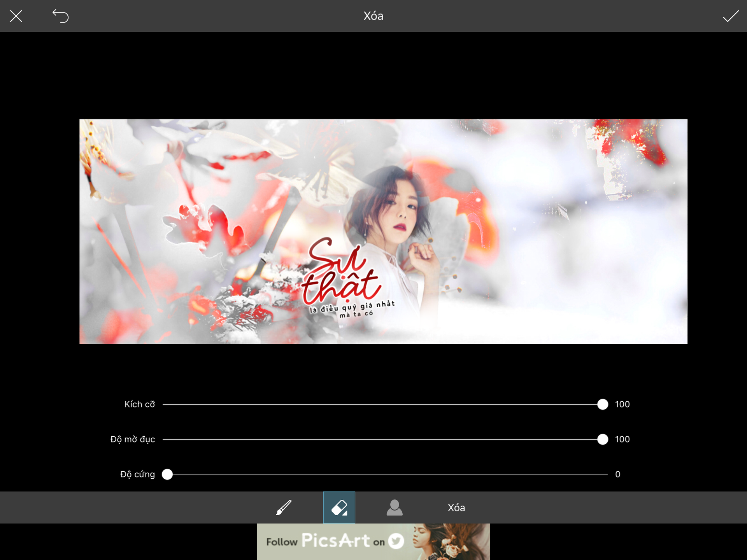This screenshot has height=560, width=747.
Task: Adjust the Độ mờ đục opacity slider handle
Action: click(603, 439)
